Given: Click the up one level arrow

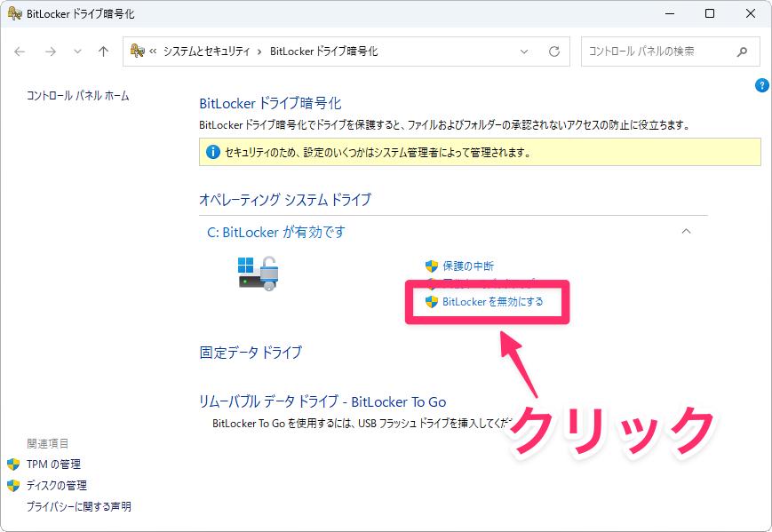Looking at the screenshot, I should [103, 52].
